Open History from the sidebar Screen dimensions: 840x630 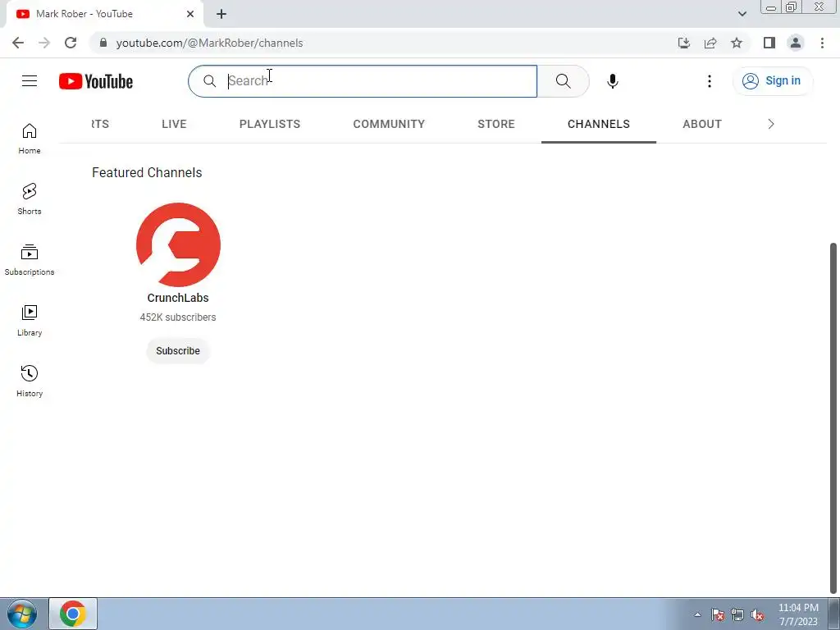[30, 381]
